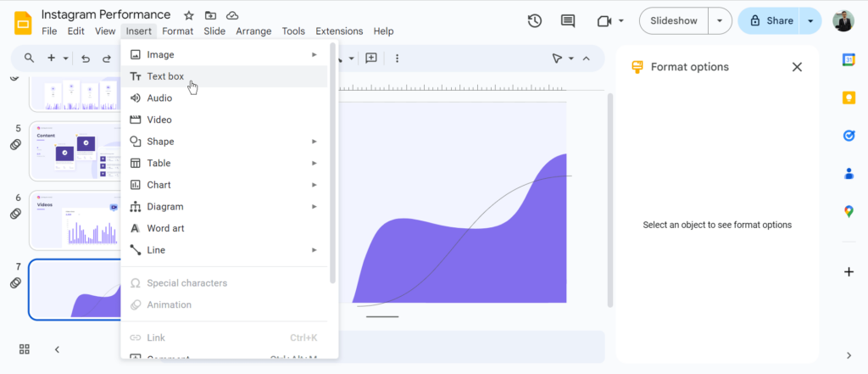868x374 pixels.
Task: Open Google Maps in side panel
Action: click(849, 211)
